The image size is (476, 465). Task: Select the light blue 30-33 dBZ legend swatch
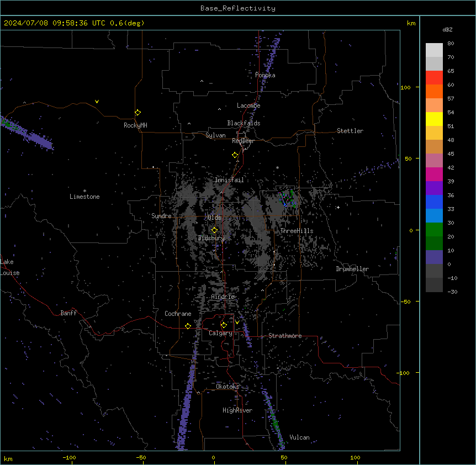[x=434, y=216]
